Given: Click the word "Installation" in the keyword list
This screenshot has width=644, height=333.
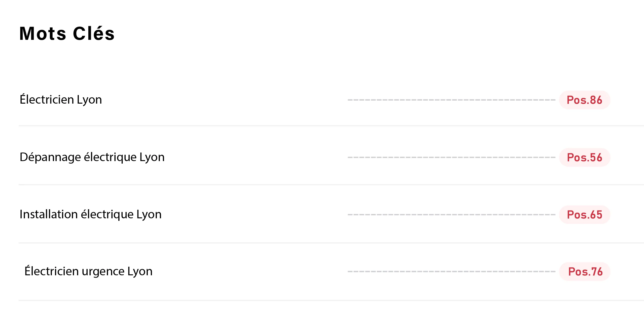Looking at the screenshot, I should tap(48, 214).
